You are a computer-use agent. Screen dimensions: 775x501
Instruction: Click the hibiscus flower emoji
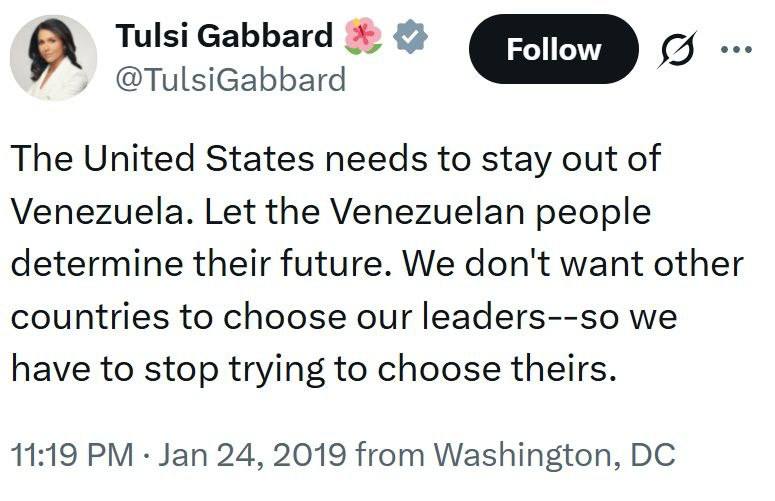coord(362,37)
